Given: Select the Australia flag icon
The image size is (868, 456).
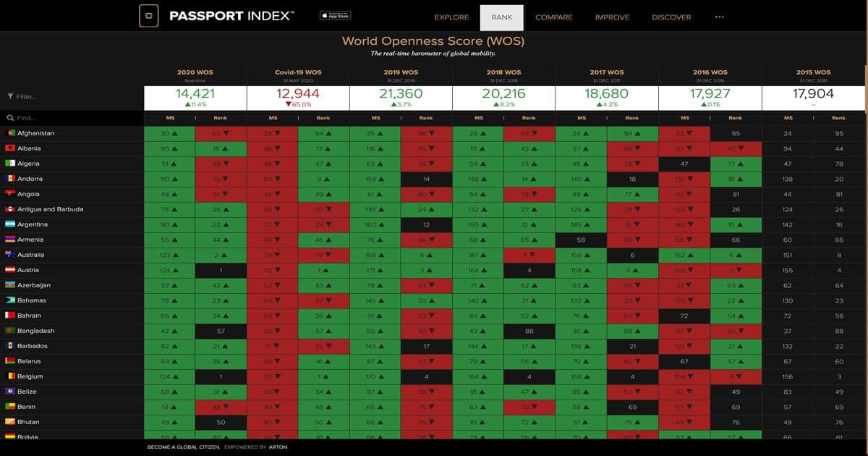Looking at the screenshot, I should pos(9,254).
